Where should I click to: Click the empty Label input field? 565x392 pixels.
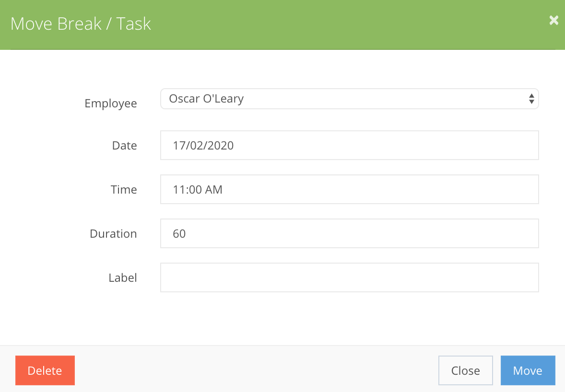point(349,277)
